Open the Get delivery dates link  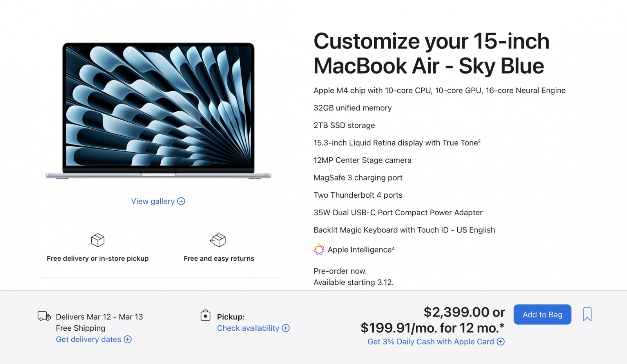(89, 339)
